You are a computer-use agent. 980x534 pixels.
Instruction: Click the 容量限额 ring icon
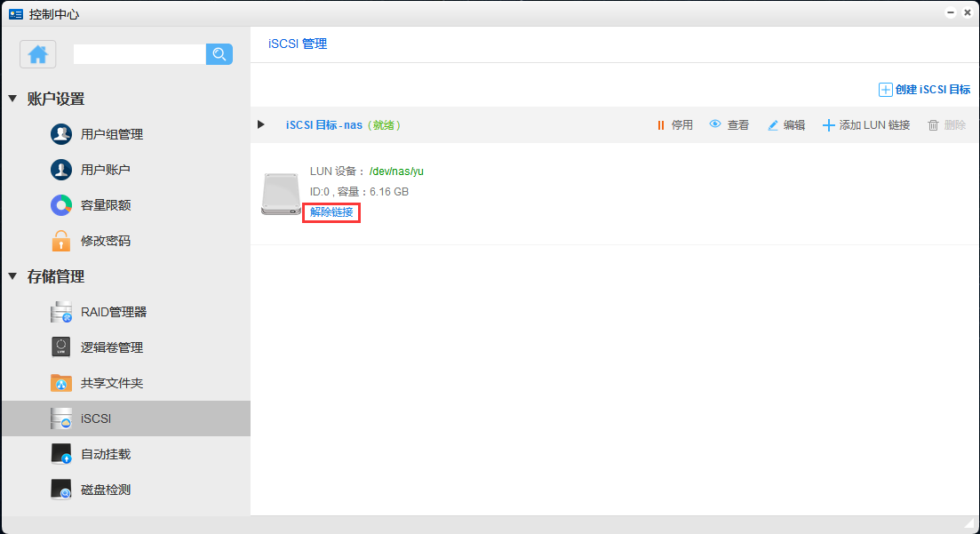pyautogui.click(x=61, y=205)
